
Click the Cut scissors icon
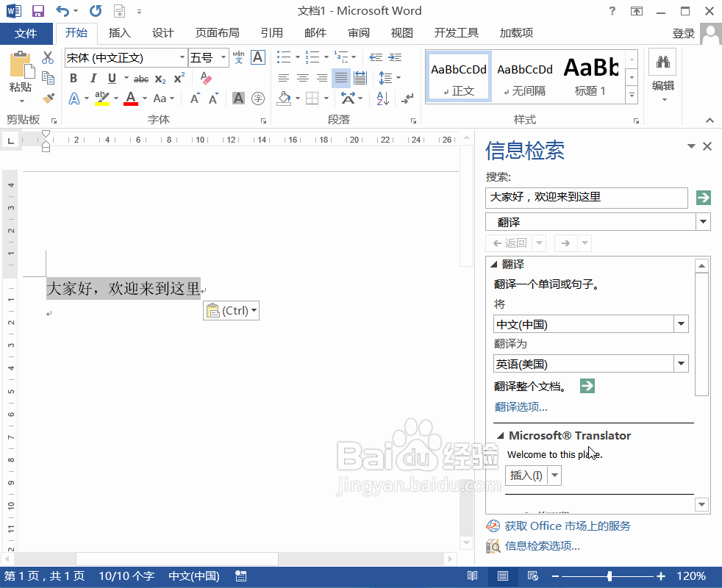[x=48, y=57]
